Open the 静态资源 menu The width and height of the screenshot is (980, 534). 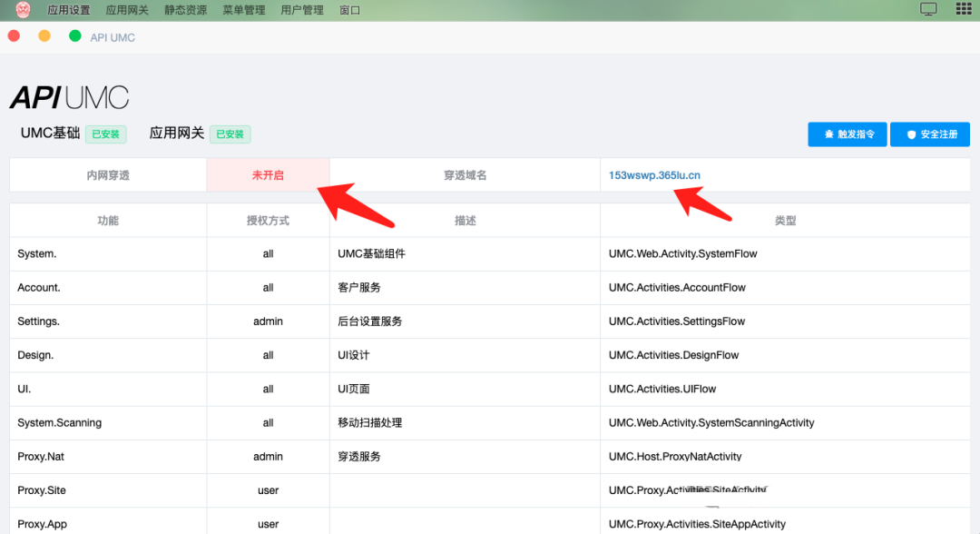(x=185, y=11)
